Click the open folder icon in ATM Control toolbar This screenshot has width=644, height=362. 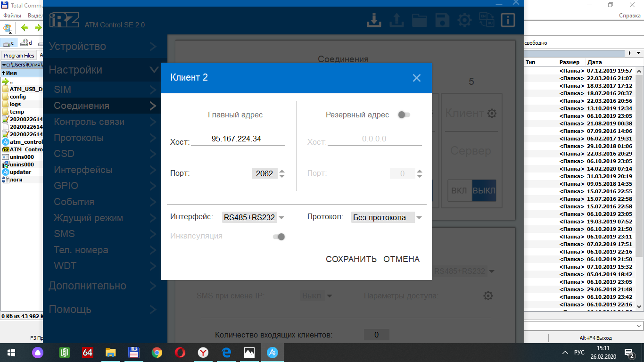pos(419,20)
